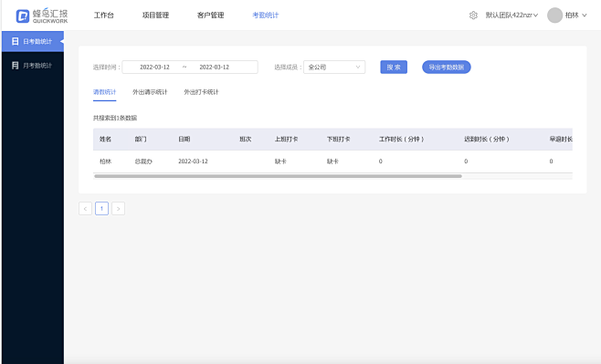Open settings via gear icon
This screenshot has width=601, height=364.
click(x=473, y=16)
